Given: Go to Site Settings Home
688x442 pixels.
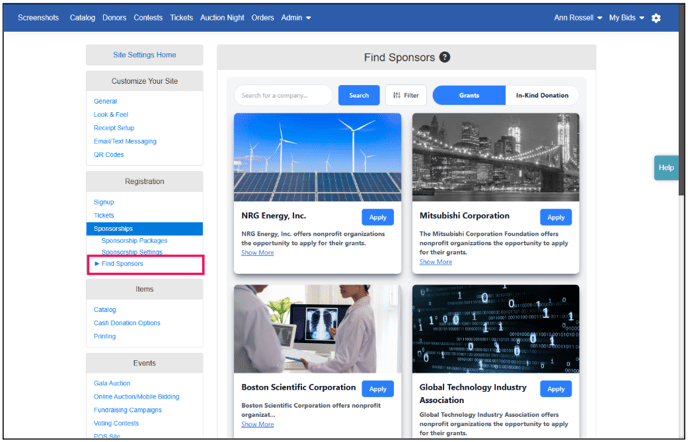Looking at the screenshot, I should (144, 55).
